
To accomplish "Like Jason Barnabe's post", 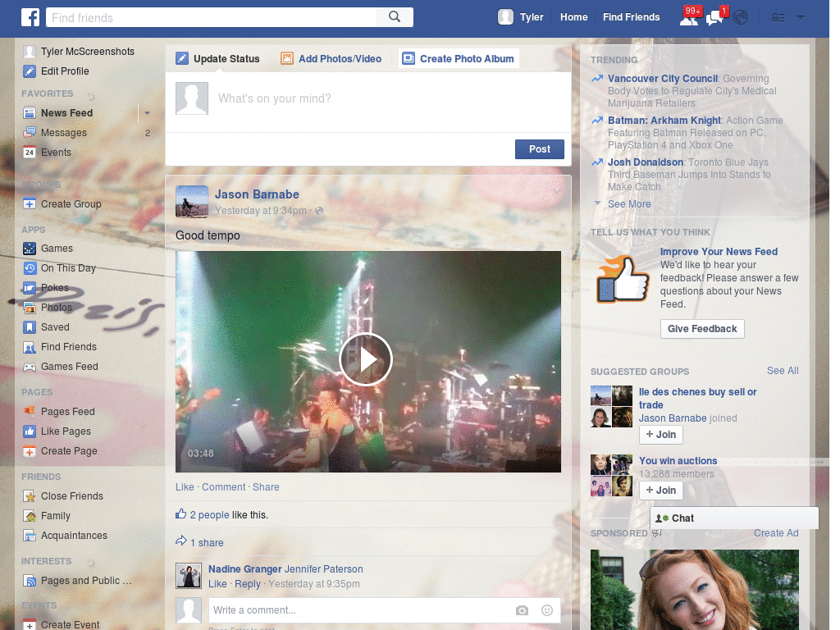I will [185, 487].
